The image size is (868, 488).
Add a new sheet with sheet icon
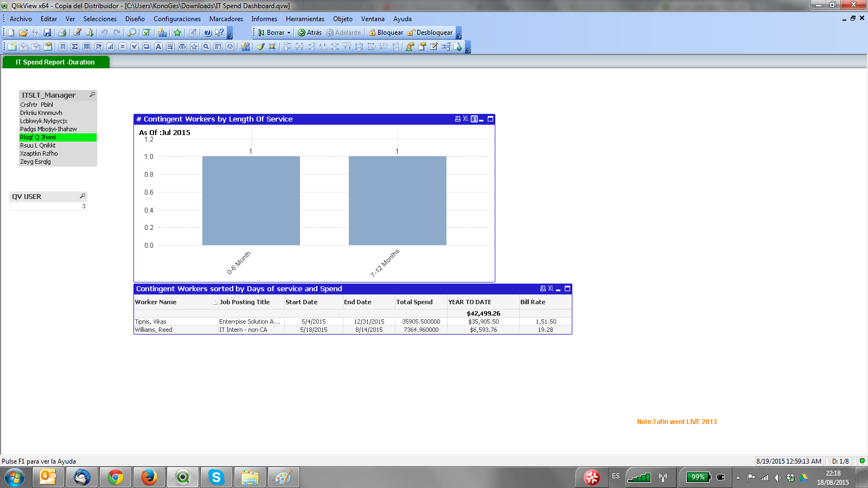(x=11, y=47)
